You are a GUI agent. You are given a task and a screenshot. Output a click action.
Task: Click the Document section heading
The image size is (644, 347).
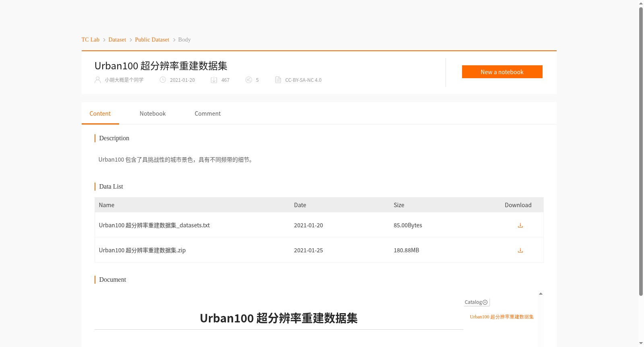pyautogui.click(x=113, y=280)
